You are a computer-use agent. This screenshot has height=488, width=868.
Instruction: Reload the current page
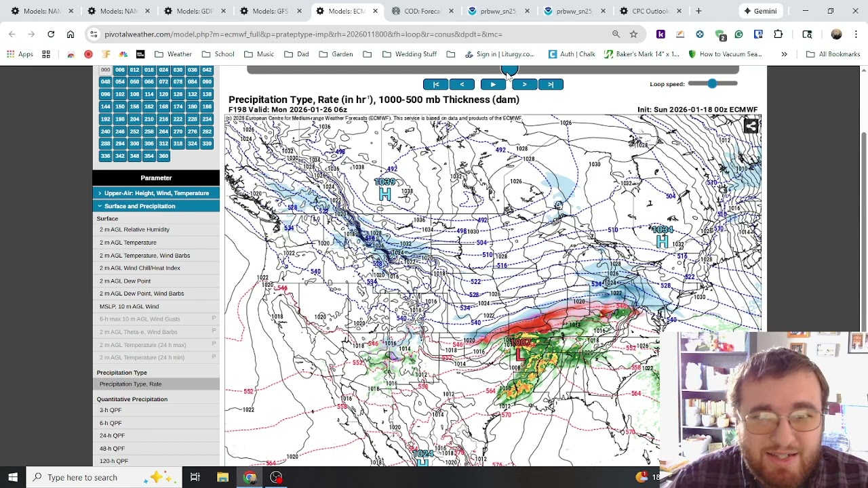tap(51, 34)
